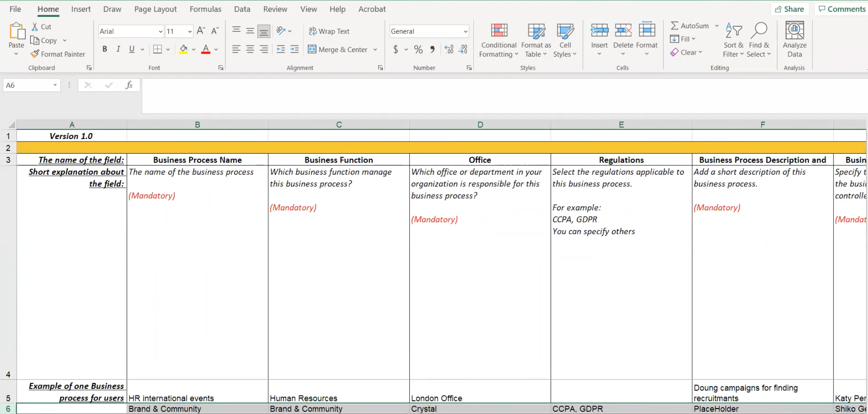Open the Format as Table gallery
Viewport: 868px width, 414px height.
click(x=536, y=41)
